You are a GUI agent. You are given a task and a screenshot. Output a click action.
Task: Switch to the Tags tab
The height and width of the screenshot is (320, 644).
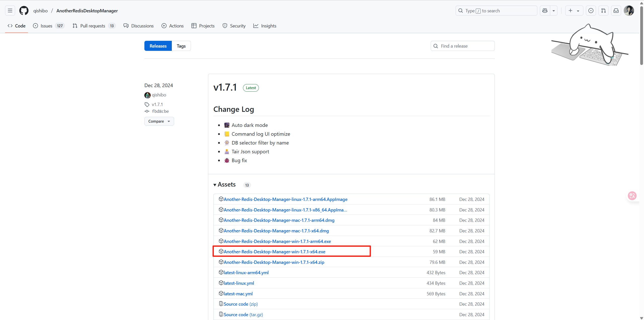pos(181,46)
